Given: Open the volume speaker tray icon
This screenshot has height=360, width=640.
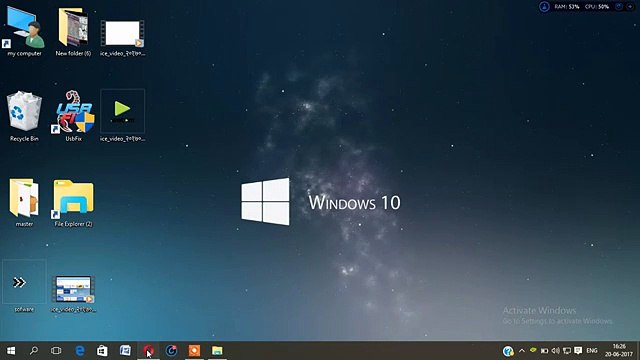Looking at the screenshot, I should (x=556, y=351).
